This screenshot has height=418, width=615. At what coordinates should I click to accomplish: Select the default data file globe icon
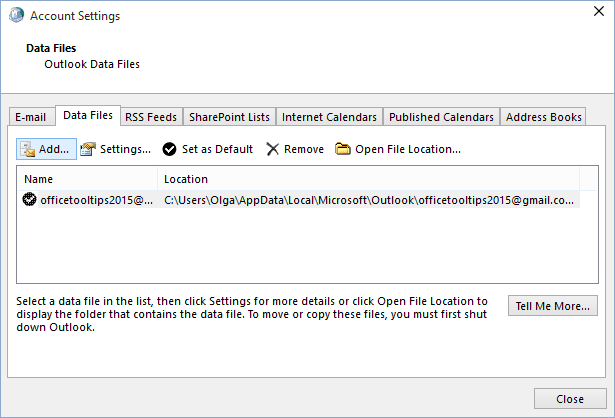[x=29, y=200]
